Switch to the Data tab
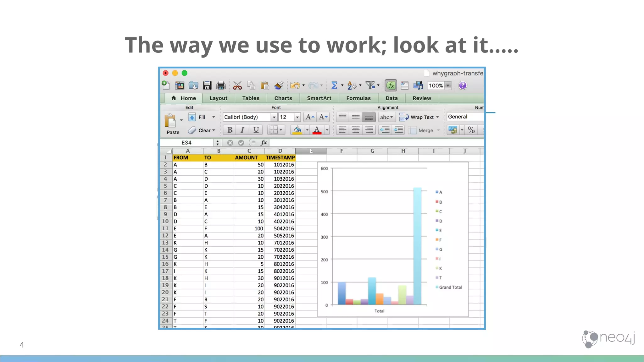Viewport: 644px width, 362px height. (391, 98)
